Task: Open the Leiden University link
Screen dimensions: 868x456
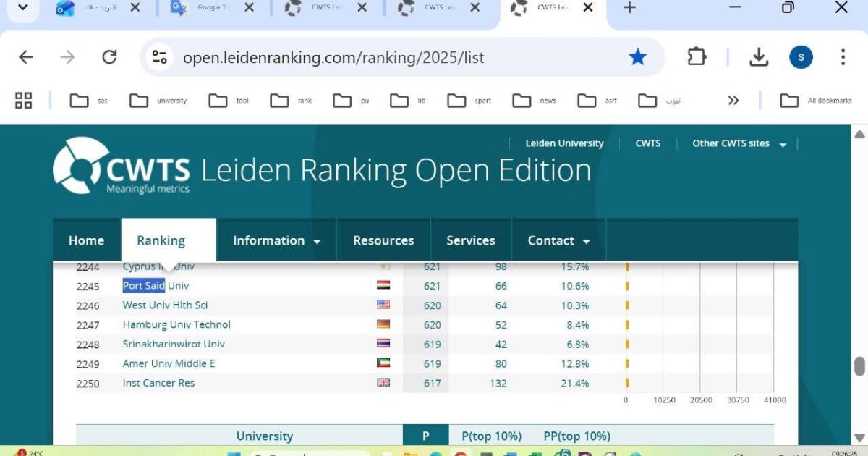Action: (563, 143)
